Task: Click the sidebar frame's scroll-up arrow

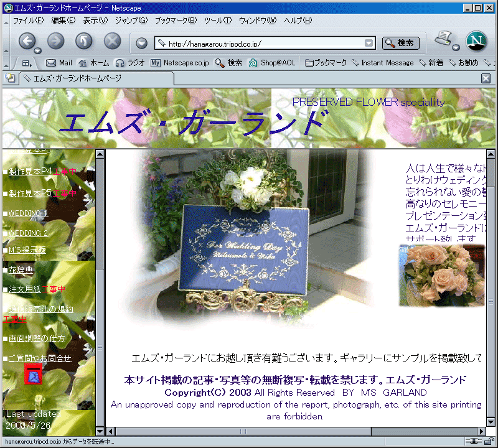Action: 100,154
